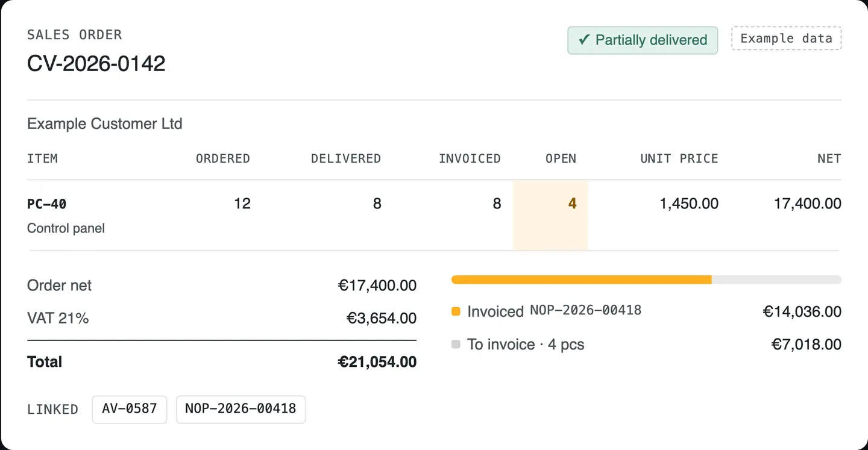Click the total amount €21,054.00

pos(377,362)
